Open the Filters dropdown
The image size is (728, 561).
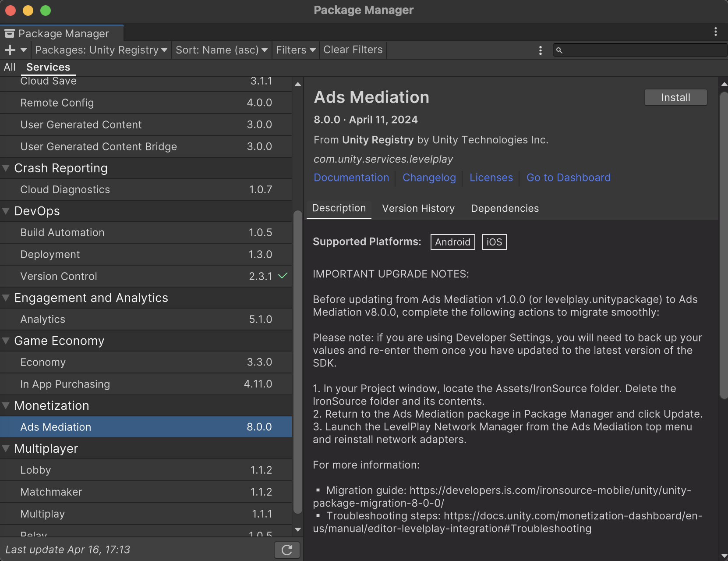(x=296, y=50)
